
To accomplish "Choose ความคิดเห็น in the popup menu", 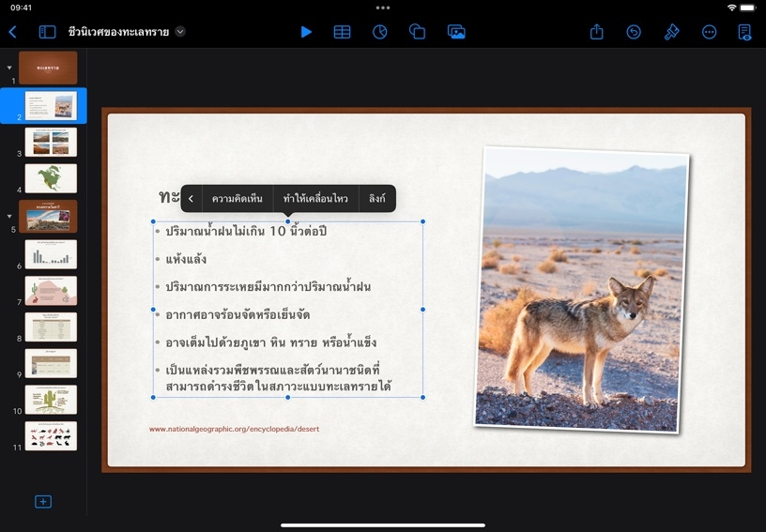I will [x=237, y=199].
